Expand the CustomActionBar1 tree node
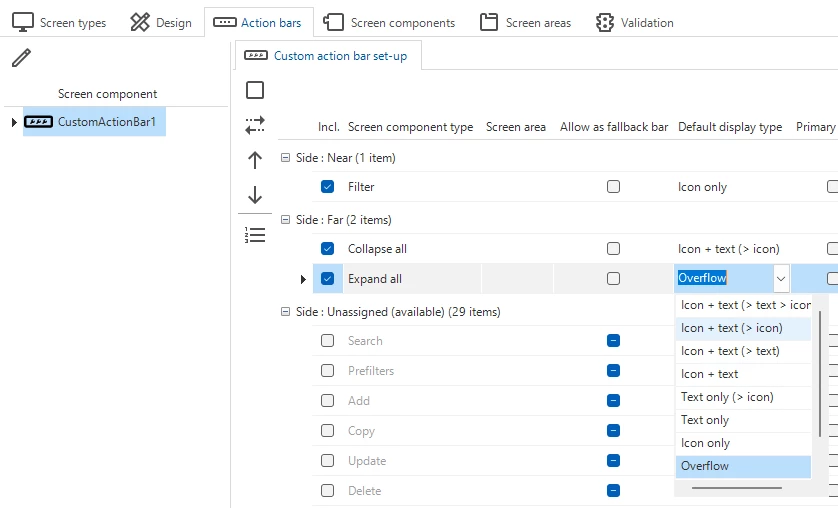This screenshot has height=508, width=838. (x=13, y=123)
